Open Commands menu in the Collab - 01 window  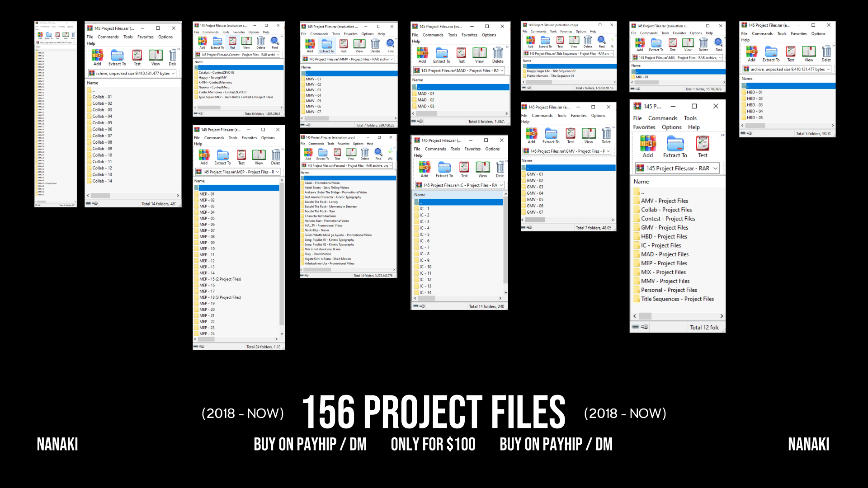coord(108,37)
